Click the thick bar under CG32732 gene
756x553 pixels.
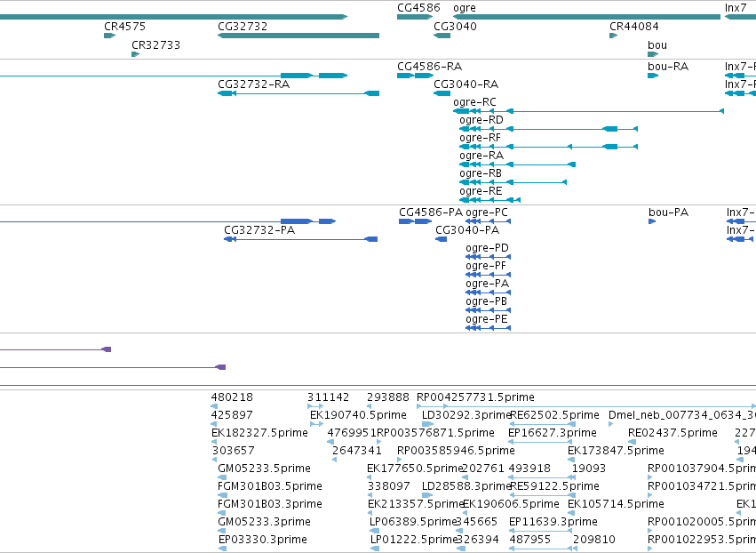pos(298,36)
